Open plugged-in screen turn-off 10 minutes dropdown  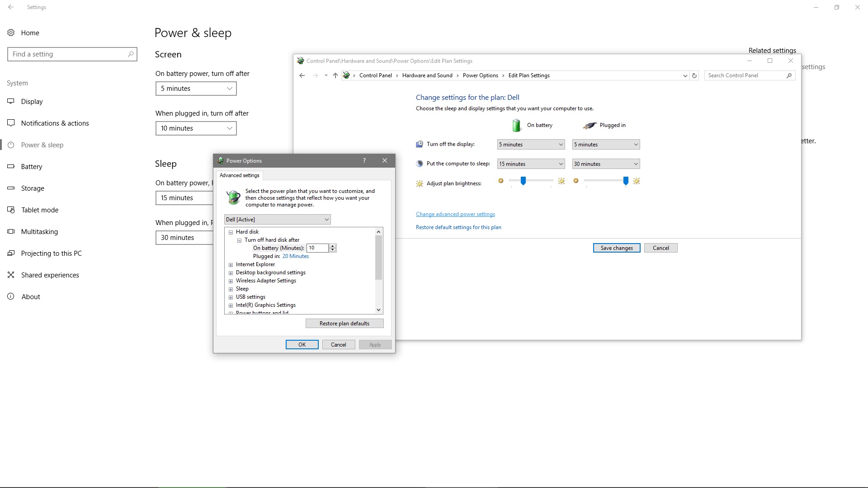196,128
